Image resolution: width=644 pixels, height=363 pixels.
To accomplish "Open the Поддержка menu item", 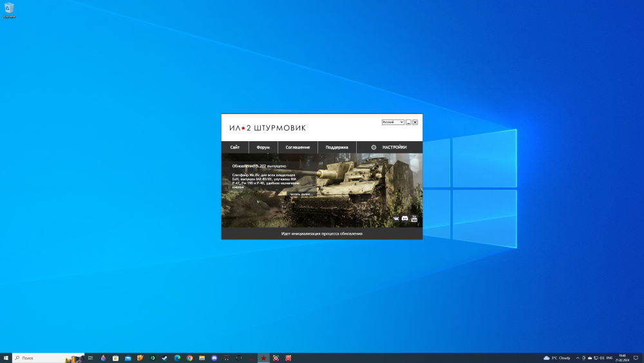I will [337, 147].
